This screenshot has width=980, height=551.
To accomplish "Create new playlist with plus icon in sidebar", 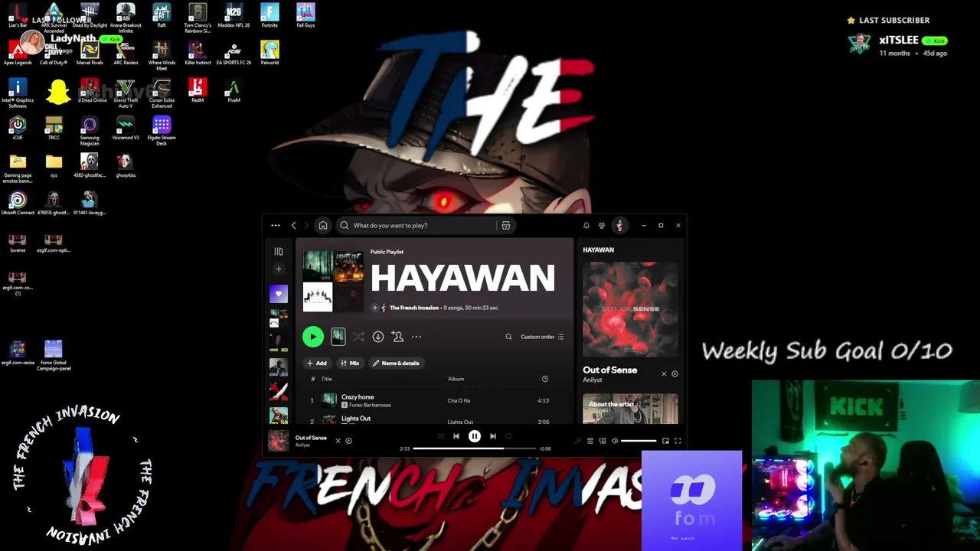I will point(279,269).
